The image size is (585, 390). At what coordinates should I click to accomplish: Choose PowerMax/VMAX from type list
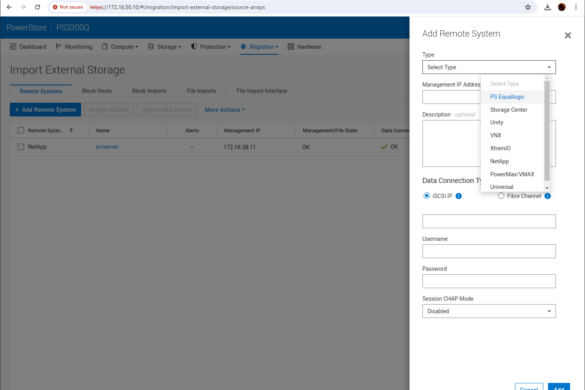pyautogui.click(x=513, y=174)
